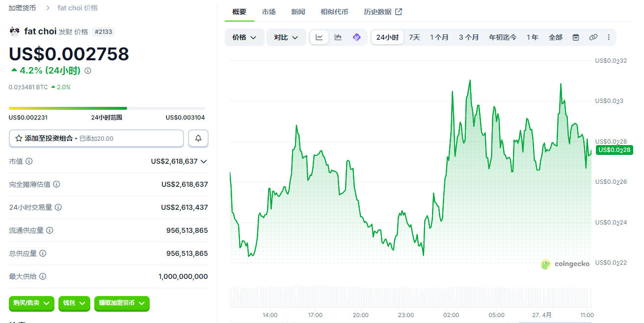Viewport: 644px width, 323px height.
Task: Switch to the 概要 tab
Action: [240, 12]
